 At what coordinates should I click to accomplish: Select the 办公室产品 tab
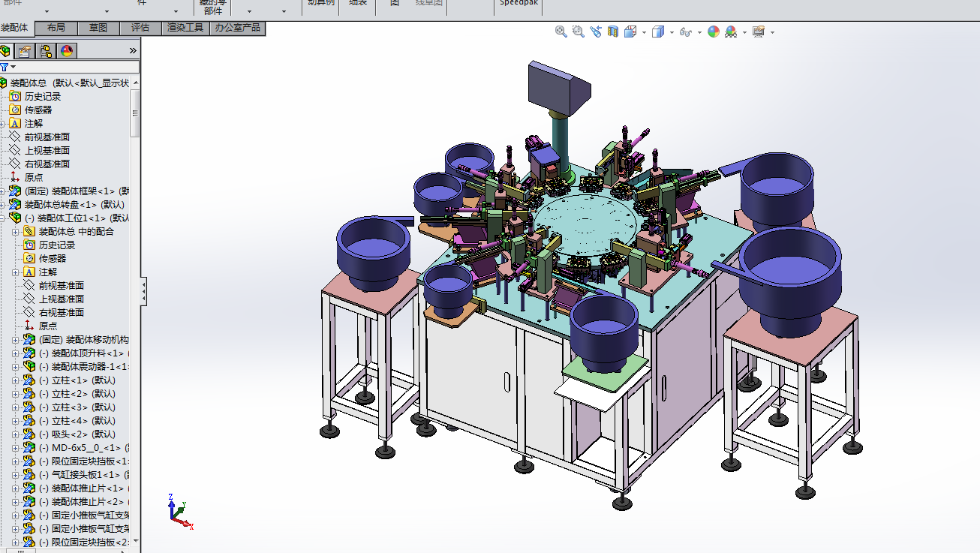click(x=238, y=28)
